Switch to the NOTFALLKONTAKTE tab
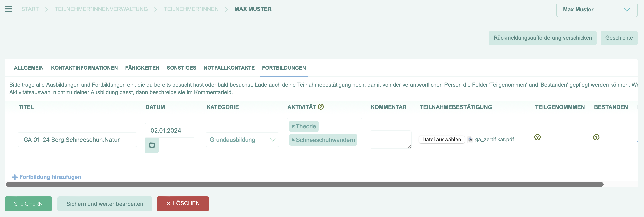This screenshot has width=644, height=217. pos(229,68)
